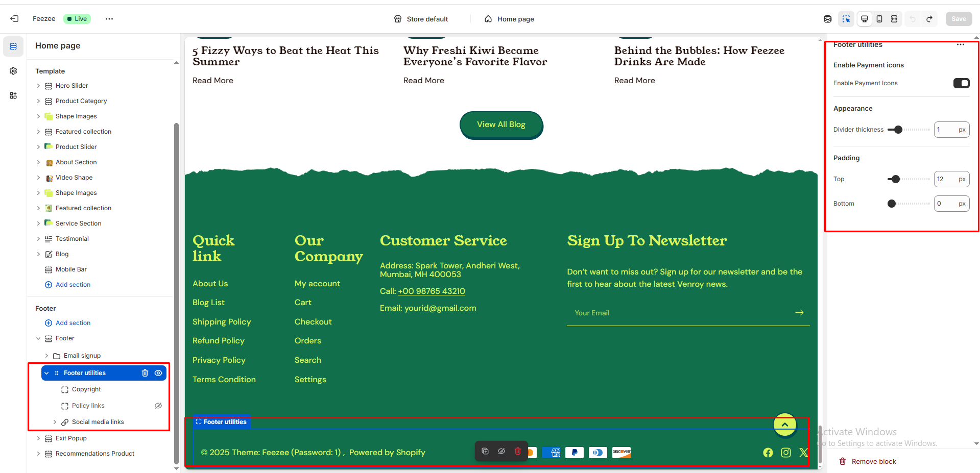The height and width of the screenshot is (473, 980).
Task: Click the exit editor icon
Action: click(x=14, y=19)
